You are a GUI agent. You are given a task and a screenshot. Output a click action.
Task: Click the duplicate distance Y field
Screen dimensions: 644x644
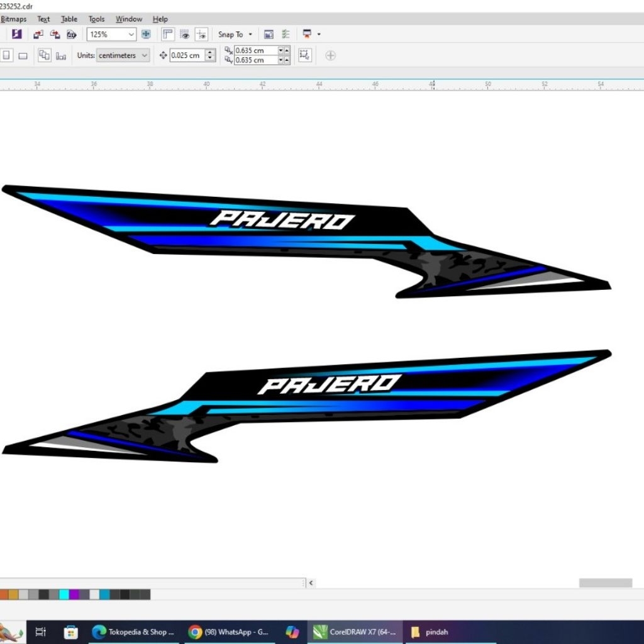click(256, 60)
